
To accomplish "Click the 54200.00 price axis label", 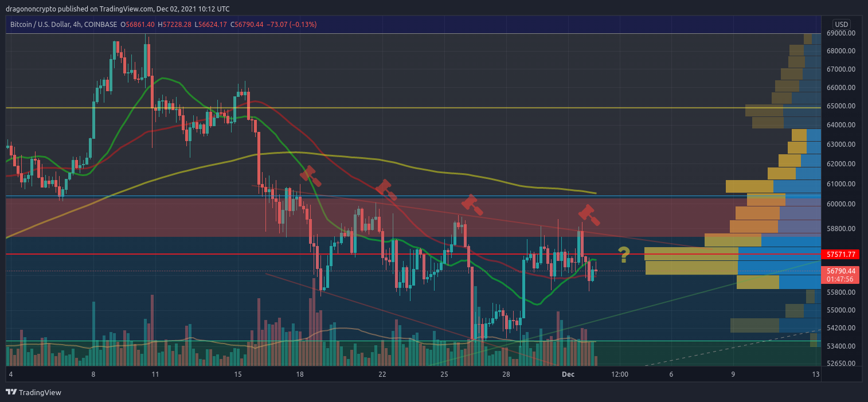I will [x=841, y=328].
